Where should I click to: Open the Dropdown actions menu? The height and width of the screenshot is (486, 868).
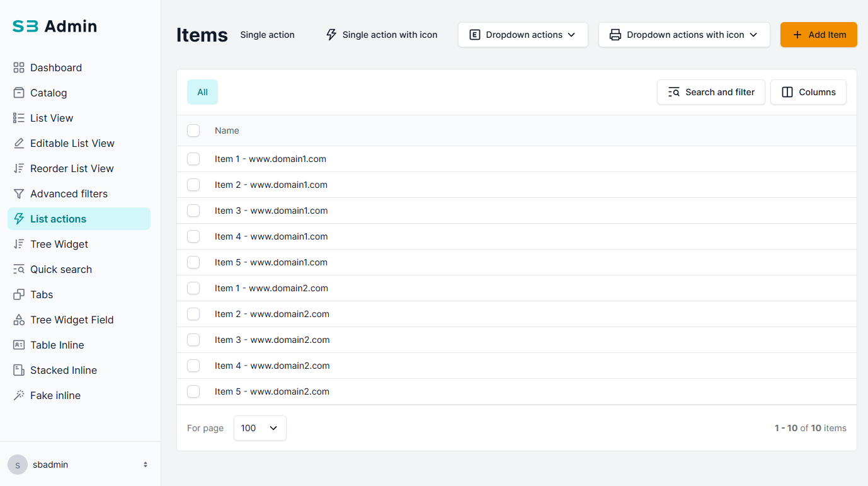(523, 35)
